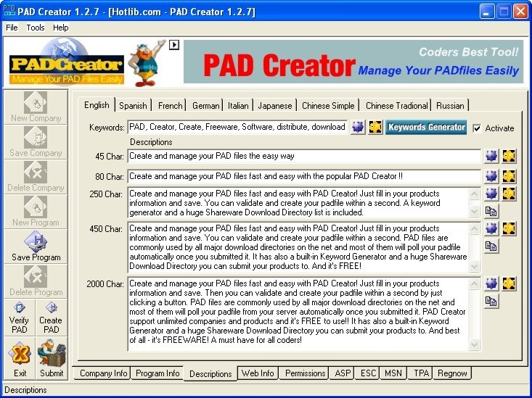Click yellow puzzle icon beside Keywords field
This screenshot has width=532, height=398.
pyautogui.click(x=375, y=127)
